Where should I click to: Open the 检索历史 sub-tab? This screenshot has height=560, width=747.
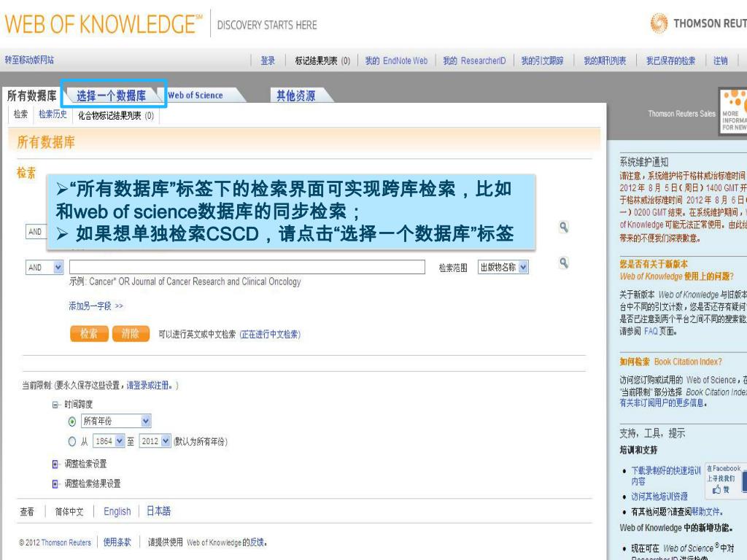coord(53,114)
